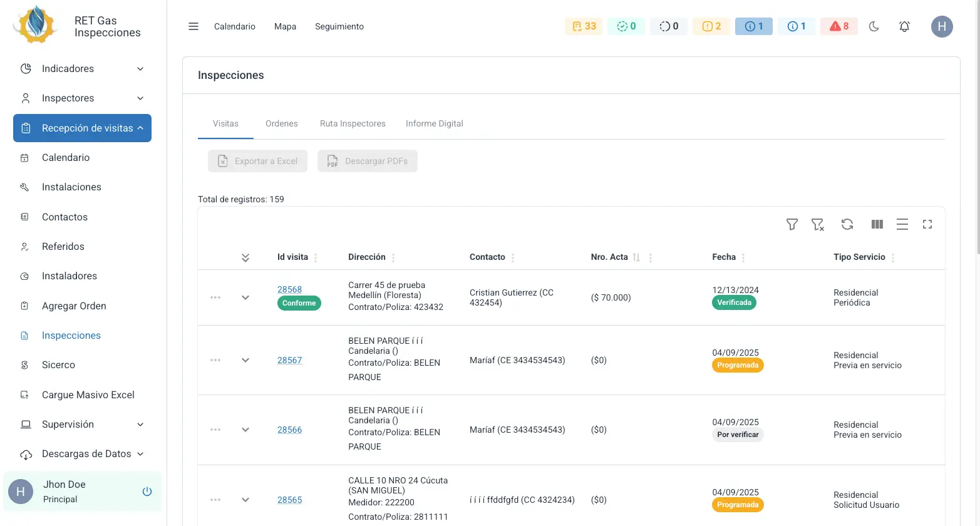The image size is (980, 526).
Task: Open Mapa in top navigation
Action: (285, 26)
